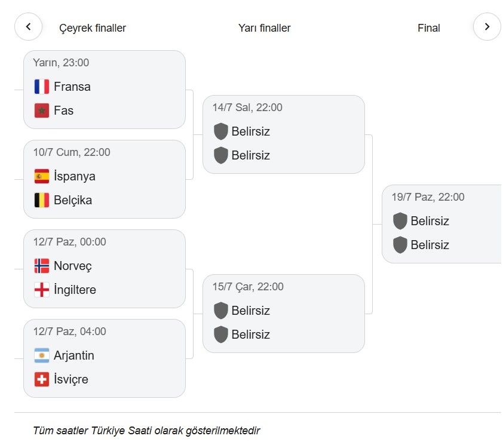Select the Çeyrek finaller heading
This screenshot has height=448, width=503.
click(x=93, y=28)
